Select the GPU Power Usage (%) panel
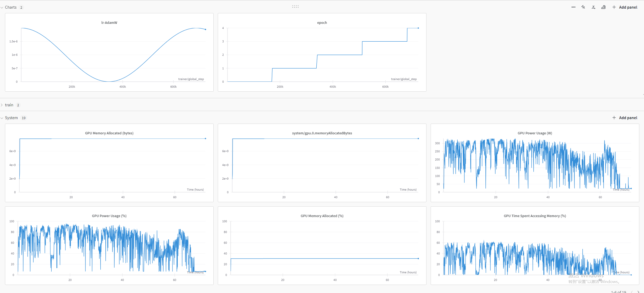The image size is (644, 293). tap(109, 246)
